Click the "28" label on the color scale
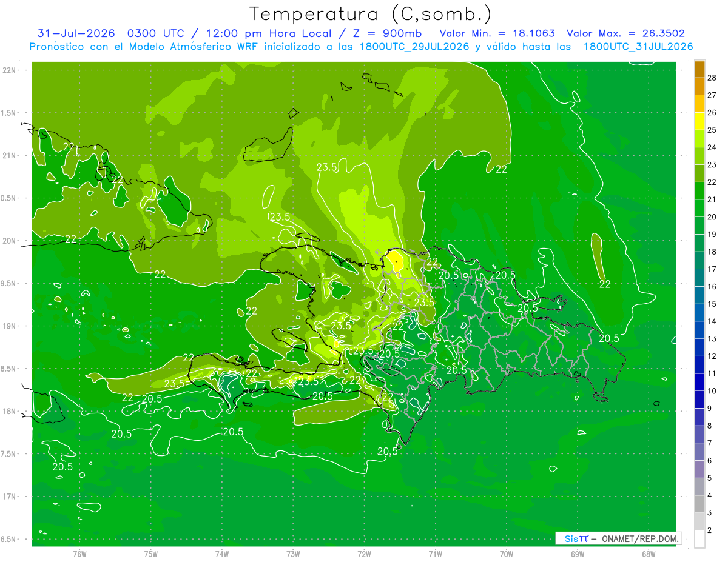 point(712,78)
